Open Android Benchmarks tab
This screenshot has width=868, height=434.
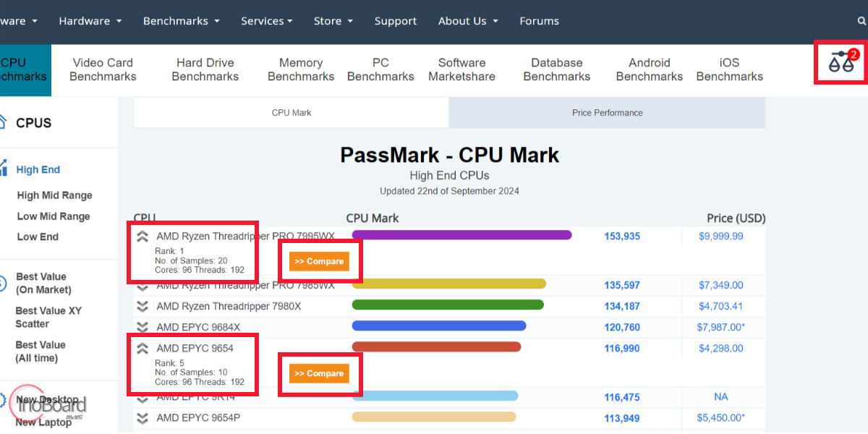point(650,69)
